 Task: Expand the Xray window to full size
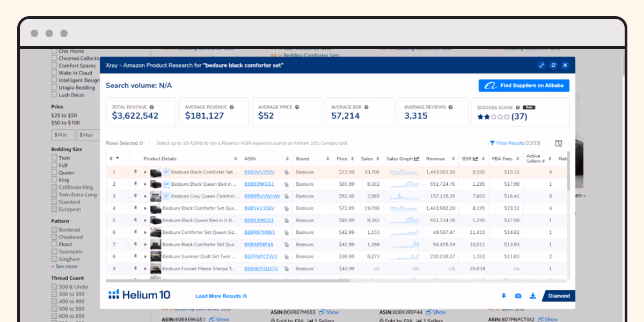[541, 65]
